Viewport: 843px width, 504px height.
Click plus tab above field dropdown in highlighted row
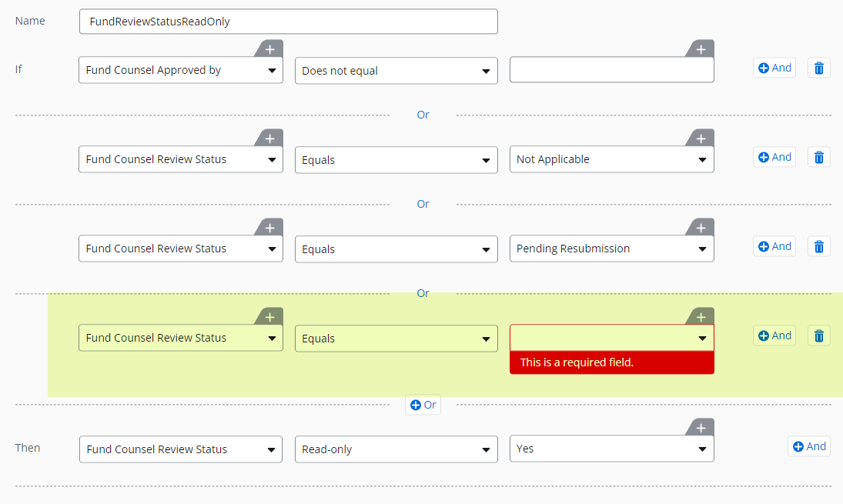tap(270, 316)
